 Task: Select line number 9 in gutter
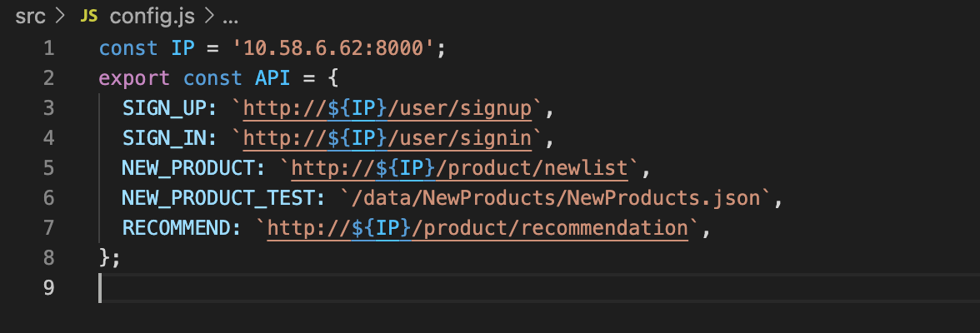tap(48, 289)
